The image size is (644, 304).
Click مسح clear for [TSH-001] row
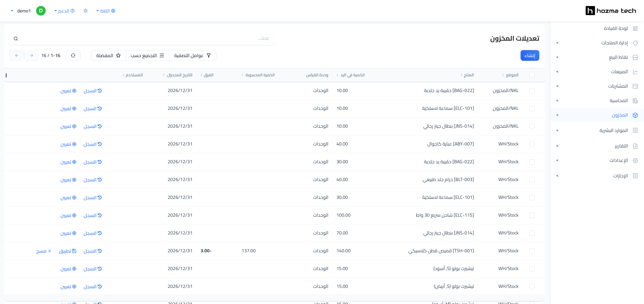click(x=44, y=251)
